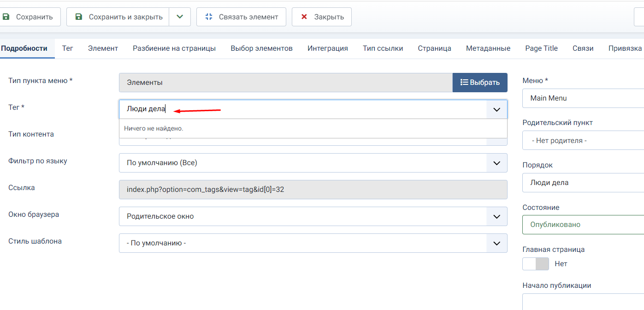644x310 pixels.
Task: Click the Выбрать menu type button
Action: pos(480,83)
